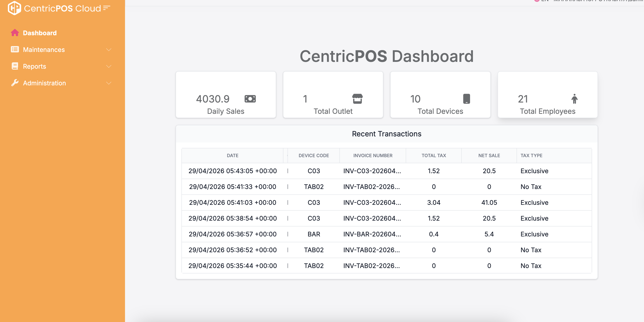644x322 pixels.
Task: Click C03 in the 05:43:05 row
Action: tap(314, 171)
